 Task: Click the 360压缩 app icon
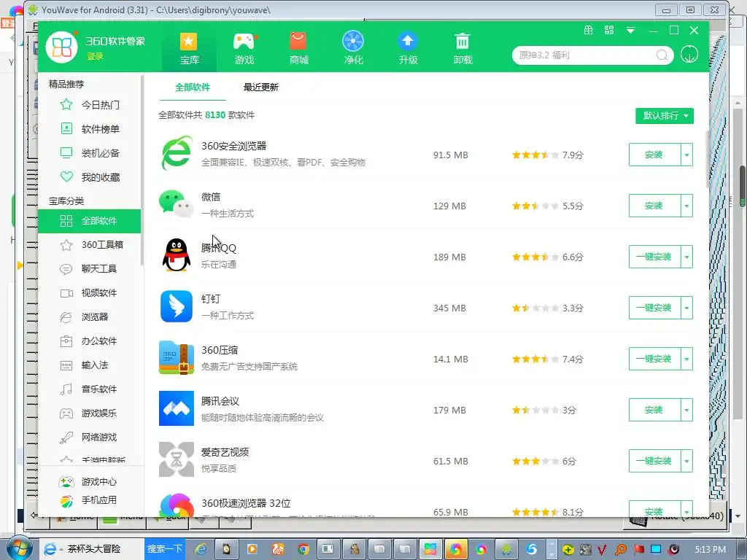[177, 357]
